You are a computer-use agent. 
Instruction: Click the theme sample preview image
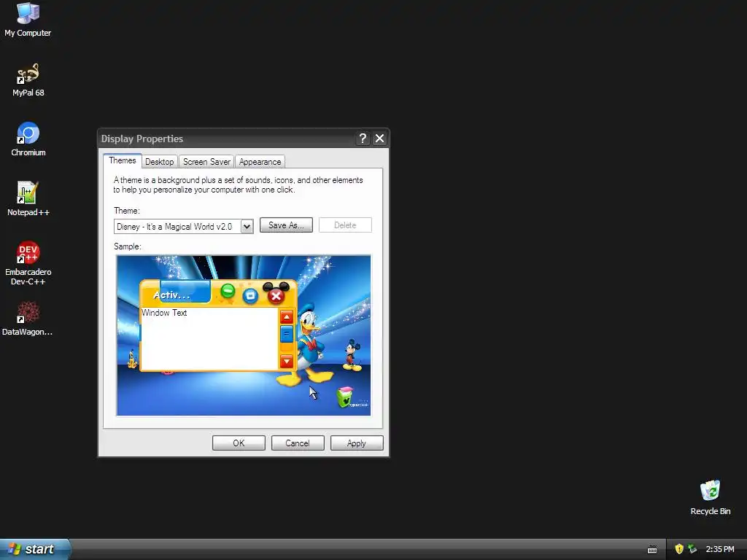pyautogui.click(x=244, y=335)
